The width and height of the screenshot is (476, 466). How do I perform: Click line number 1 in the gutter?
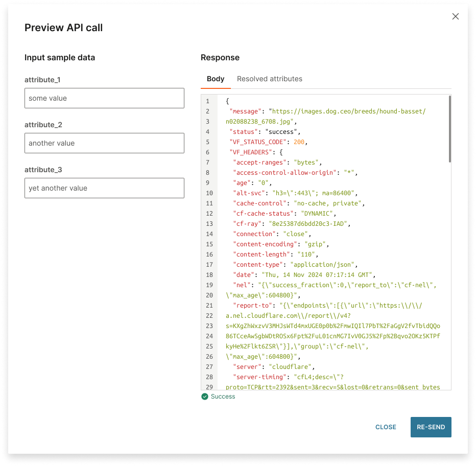point(208,101)
